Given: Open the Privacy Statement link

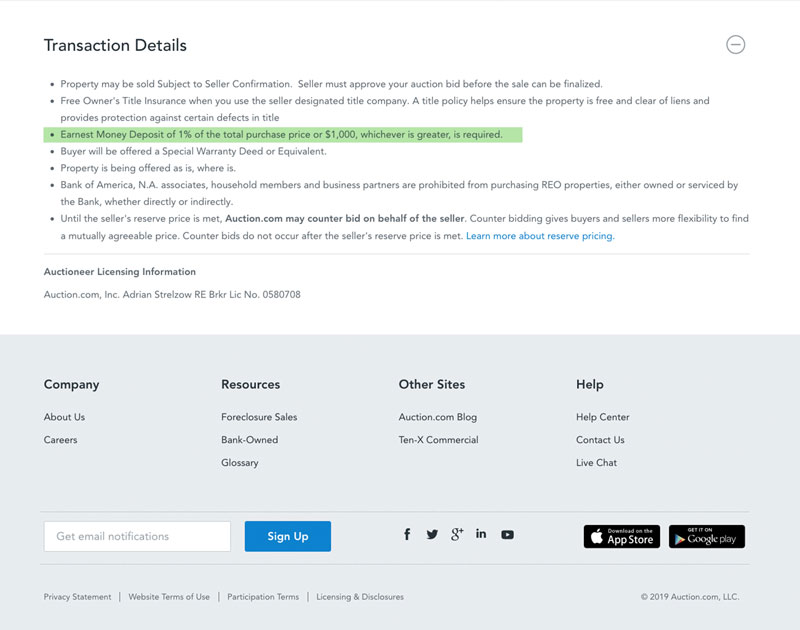Looking at the screenshot, I should [78, 597].
